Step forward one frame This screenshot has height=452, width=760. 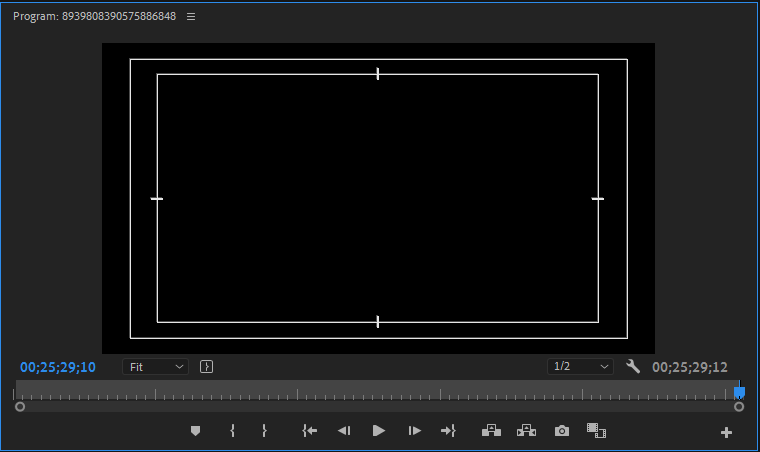(x=414, y=431)
